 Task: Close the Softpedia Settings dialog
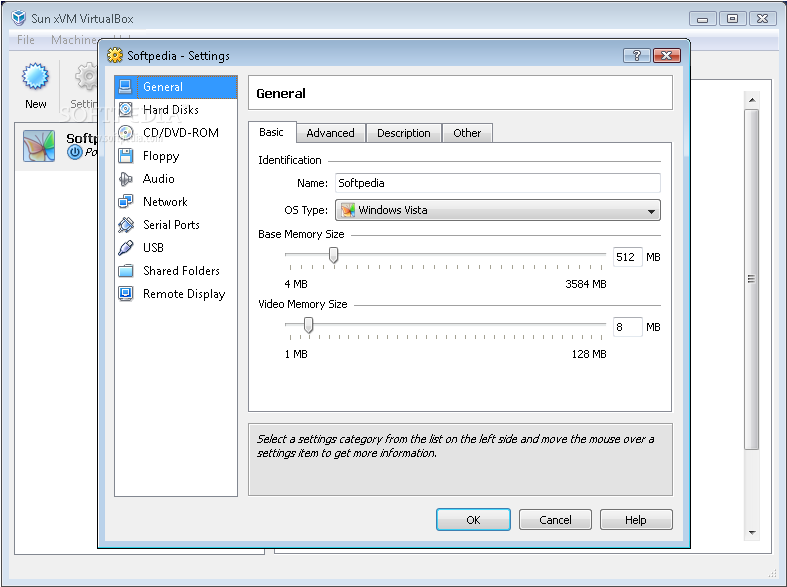click(667, 55)
